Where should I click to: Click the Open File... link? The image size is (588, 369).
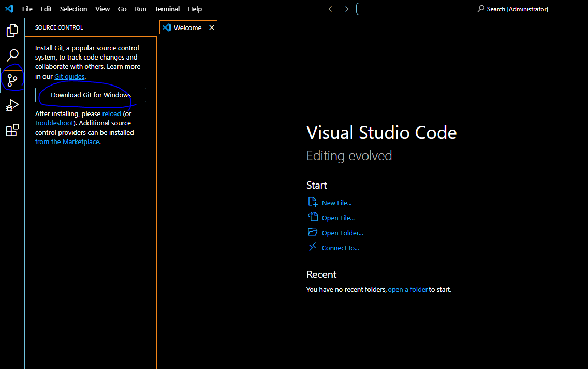pyautogui.click(x=338, y=218)
